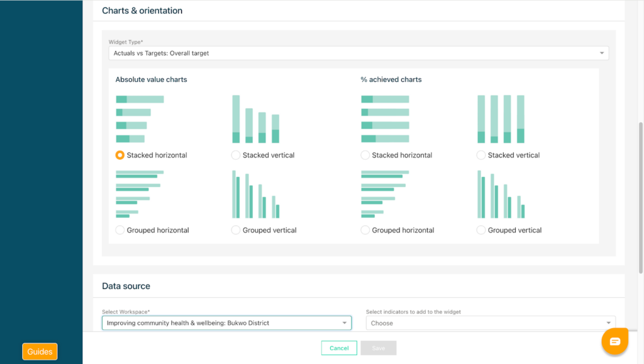Click the absolute stacked vertical chart thumbnail

tap(255, 119)
